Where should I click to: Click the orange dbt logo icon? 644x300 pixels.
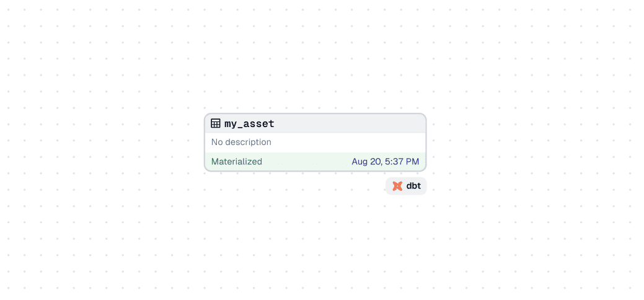coord(397,186)
